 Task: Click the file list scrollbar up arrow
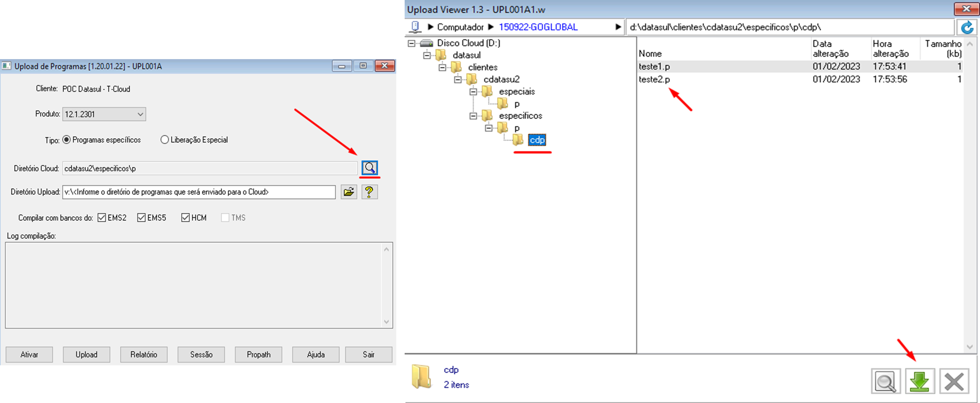(x=970, y=44)
